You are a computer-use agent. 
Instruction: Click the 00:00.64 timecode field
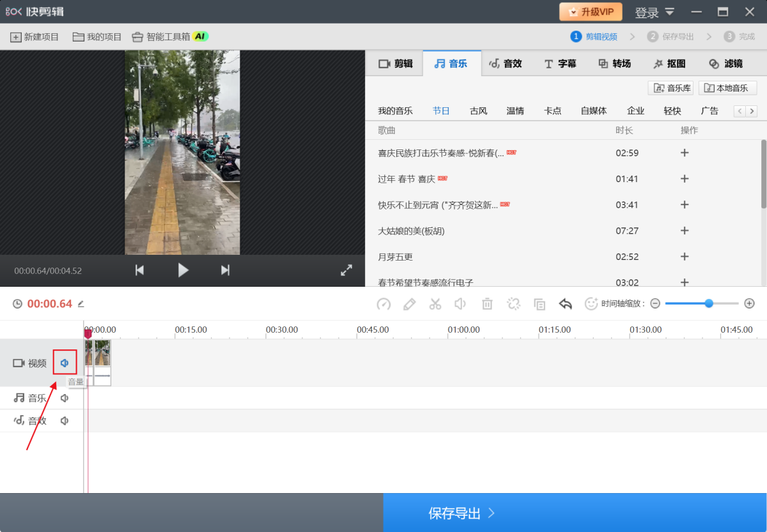click(x=49, y=304)
